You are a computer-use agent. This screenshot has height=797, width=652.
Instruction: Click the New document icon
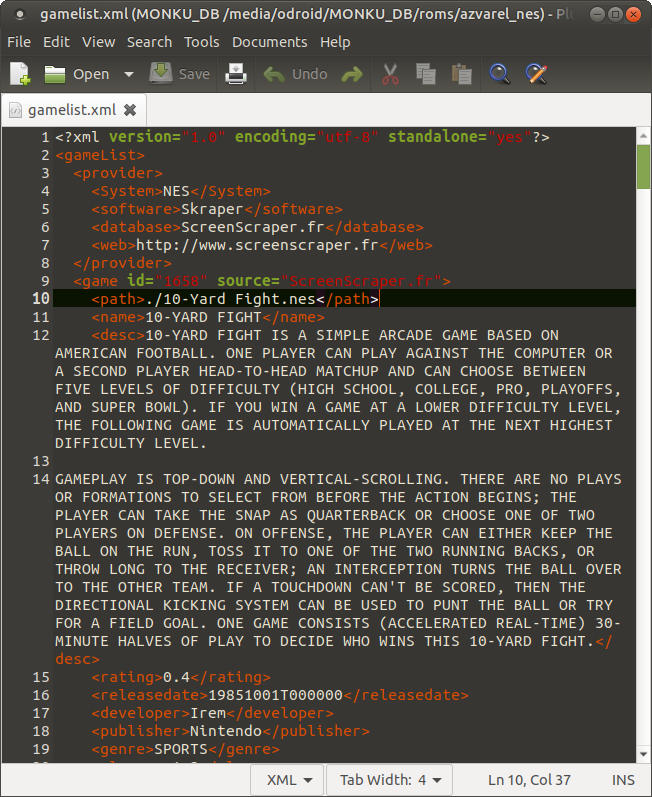[20, 74]
